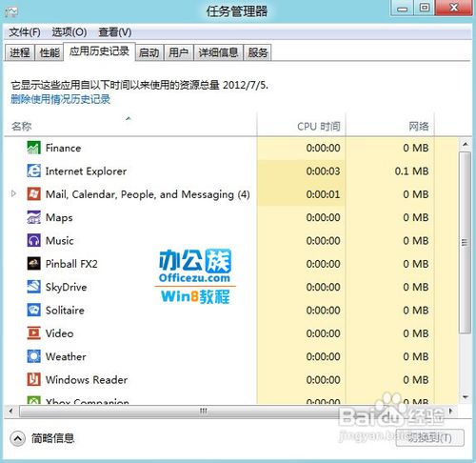Screen dimensions: 476x463
Task: Select the Pinball FX2 row name
Action: tap(71, 264)
